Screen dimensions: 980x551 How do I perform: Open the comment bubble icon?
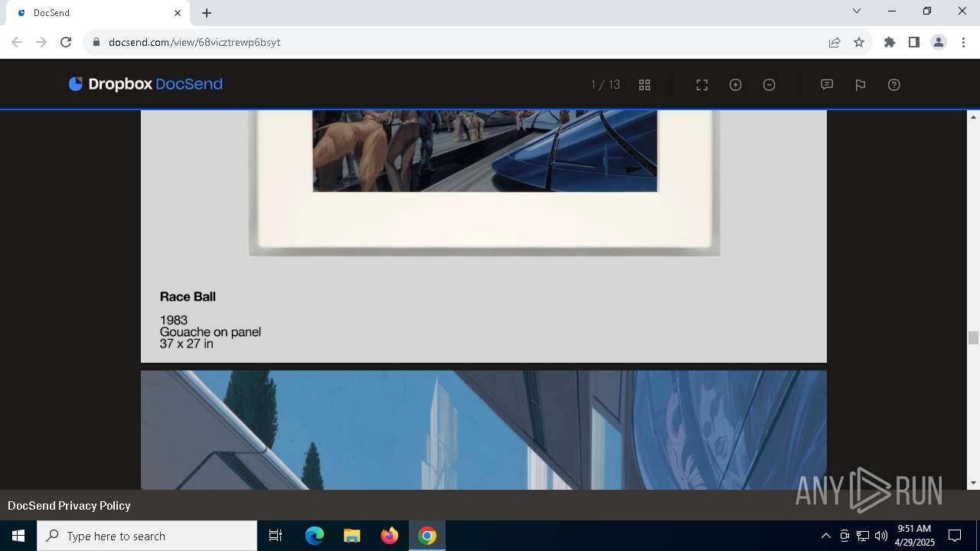[x=827, y=85]
